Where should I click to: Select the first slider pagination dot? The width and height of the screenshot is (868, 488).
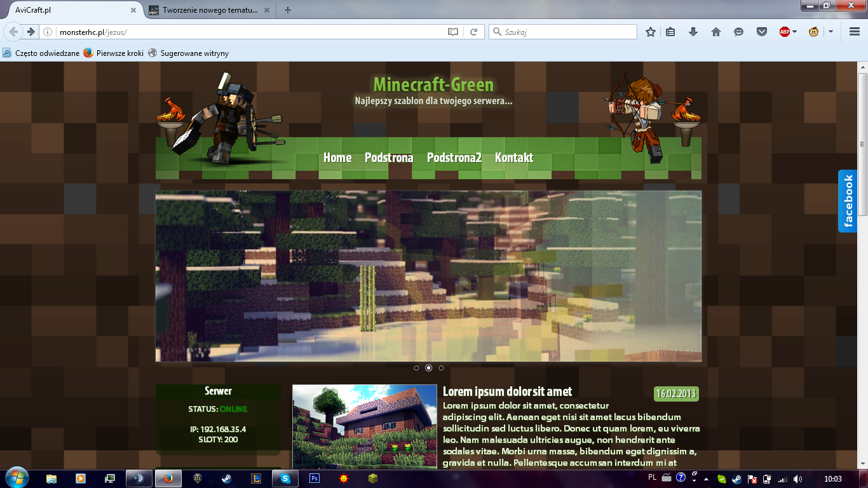coord(416,368)
